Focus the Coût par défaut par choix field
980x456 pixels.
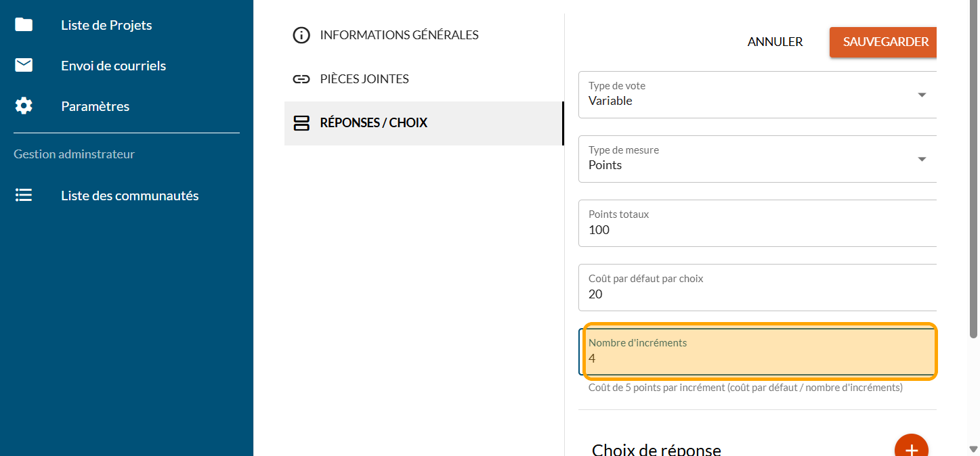(757, 294)
